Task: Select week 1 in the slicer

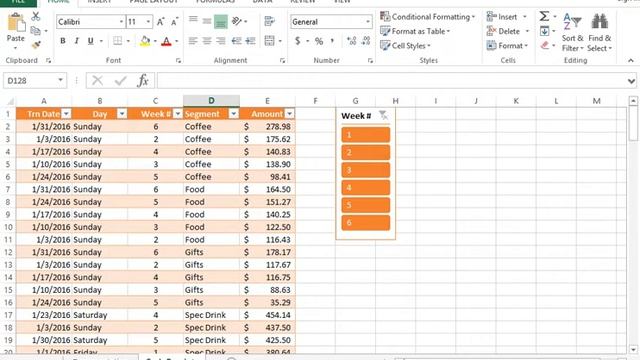Action: tap(366, 135)
